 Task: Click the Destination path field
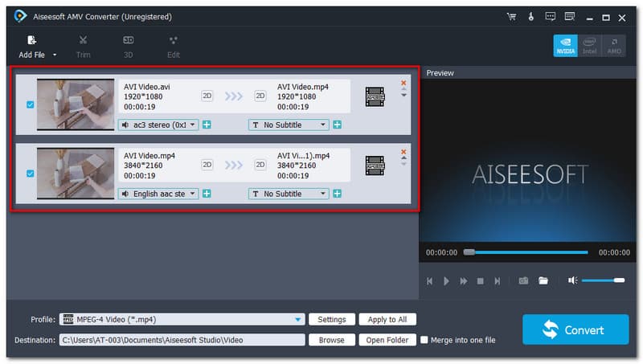click(182, 340)
